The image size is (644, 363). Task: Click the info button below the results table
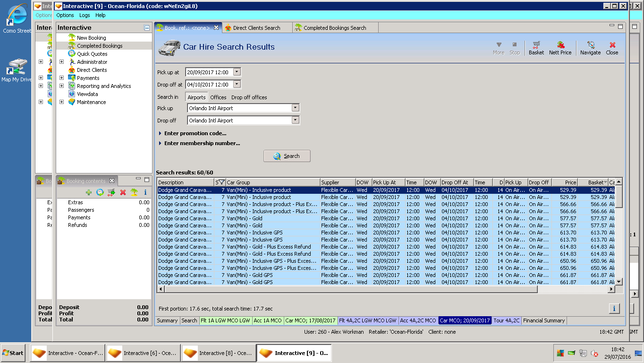(614, 309)
